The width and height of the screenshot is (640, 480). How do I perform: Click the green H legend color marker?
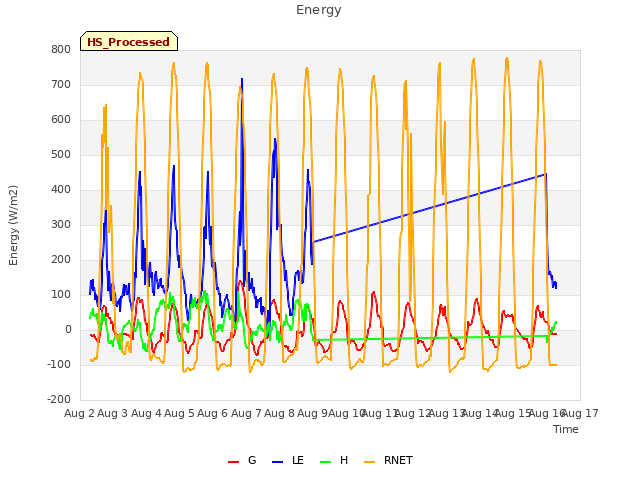tap(326, 462)
